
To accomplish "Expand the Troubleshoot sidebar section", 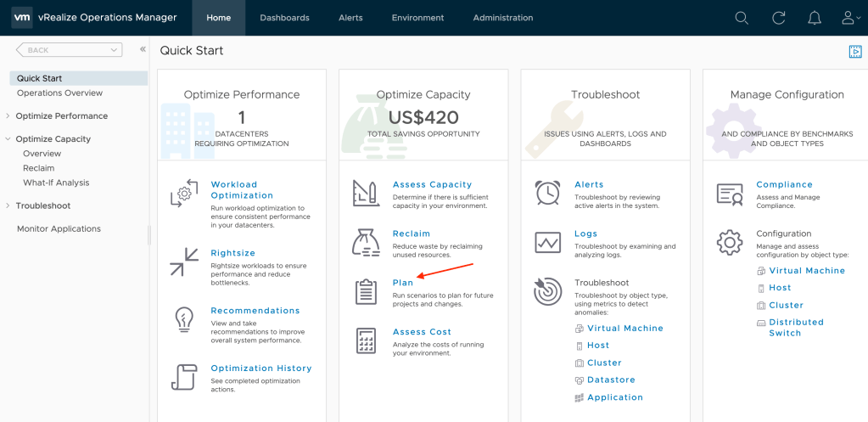I will [8, 206].
